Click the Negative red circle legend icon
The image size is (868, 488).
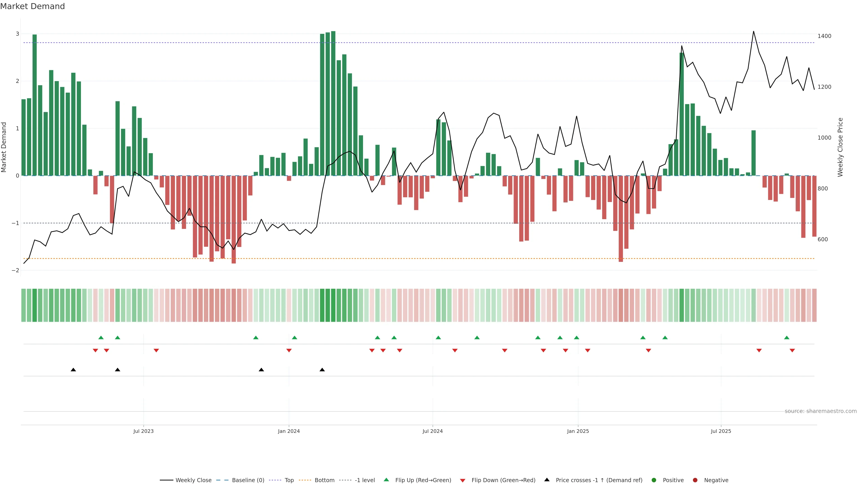[695, 480]
